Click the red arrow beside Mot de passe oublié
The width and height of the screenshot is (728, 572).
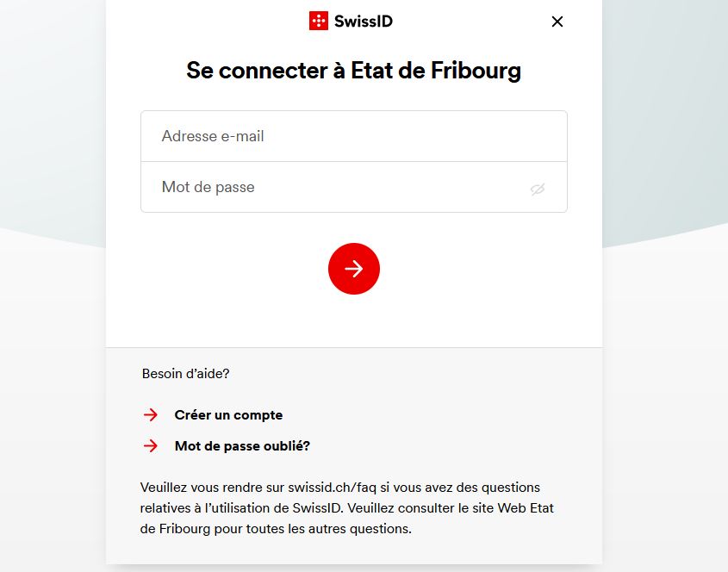(150, 445)
